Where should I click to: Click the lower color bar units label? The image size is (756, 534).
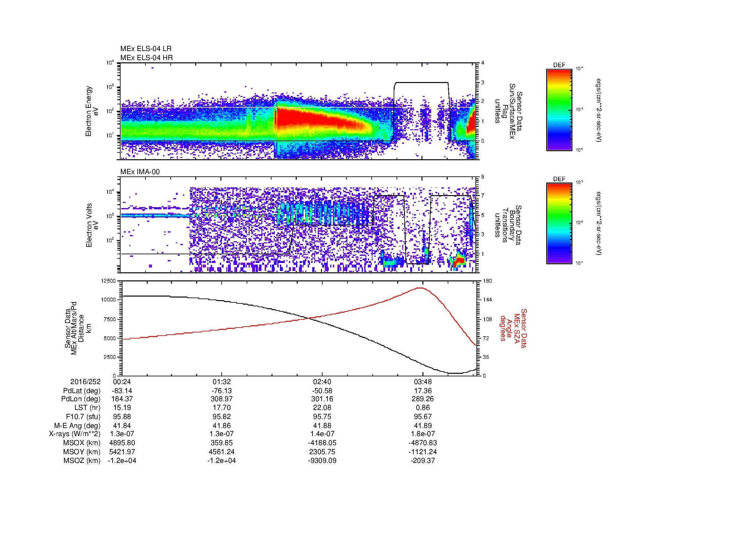click(599, 224)
